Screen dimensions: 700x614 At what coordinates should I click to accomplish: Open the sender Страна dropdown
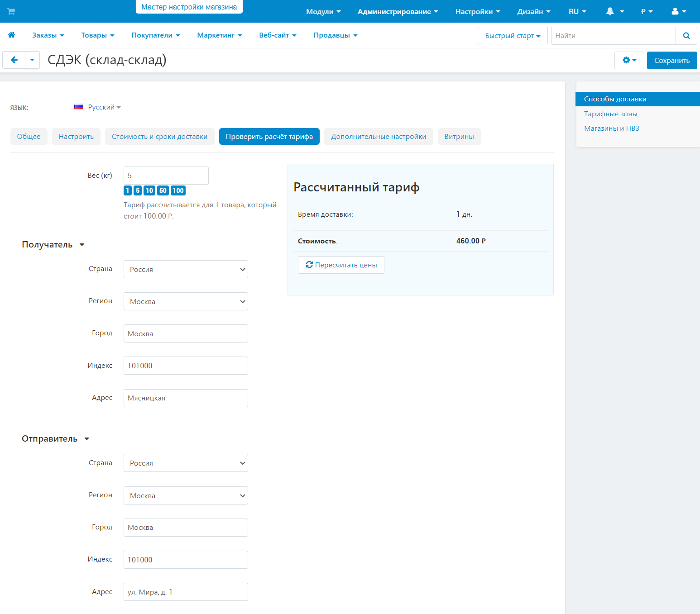coord(186,463)
